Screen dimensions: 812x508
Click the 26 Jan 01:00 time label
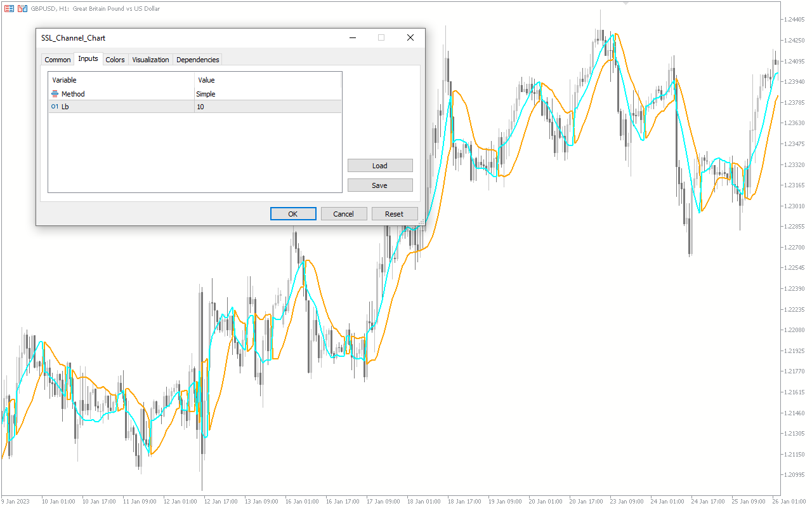point(789,502)
